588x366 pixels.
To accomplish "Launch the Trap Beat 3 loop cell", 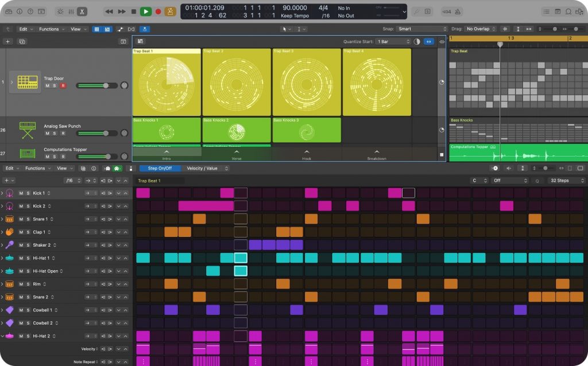I will point(306,82).
